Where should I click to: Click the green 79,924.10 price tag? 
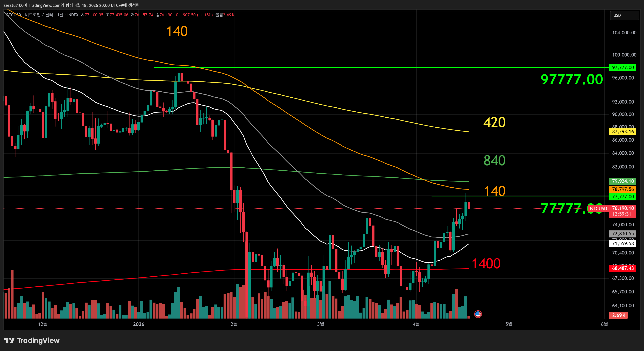(622, 181)
